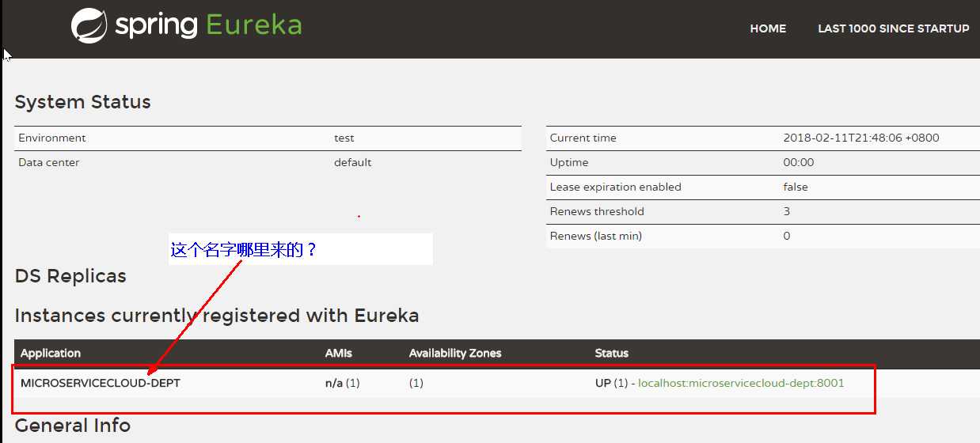Click the spring Eureka brand title
Image resolution: width=980 pixels, height=443 pixels.
click(x=208, y=25)
